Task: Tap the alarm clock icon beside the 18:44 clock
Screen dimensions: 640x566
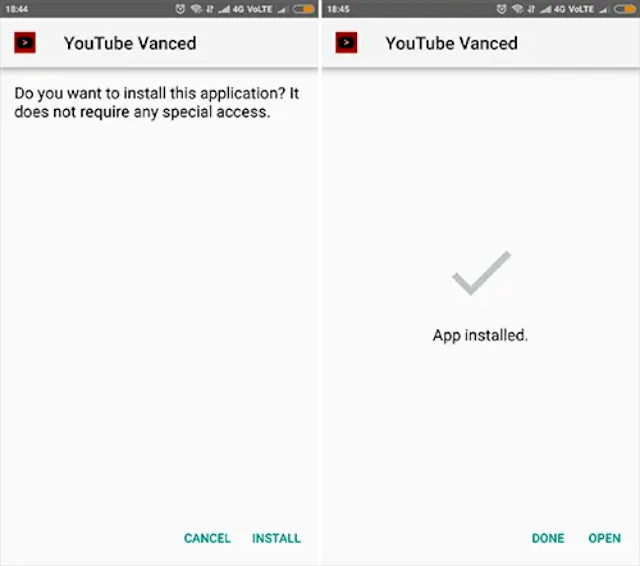Action: [x=180, y=9]
